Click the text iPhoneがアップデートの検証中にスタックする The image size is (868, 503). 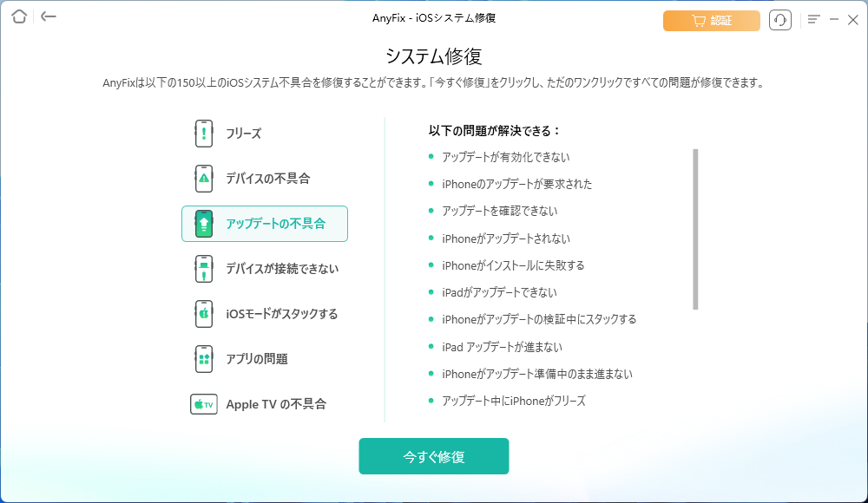coord(539,319)
